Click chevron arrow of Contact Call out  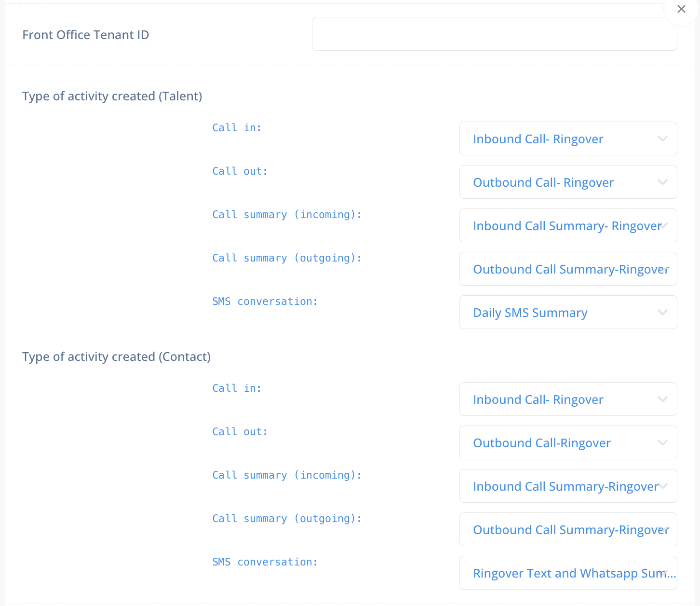[x=662, y=443]
